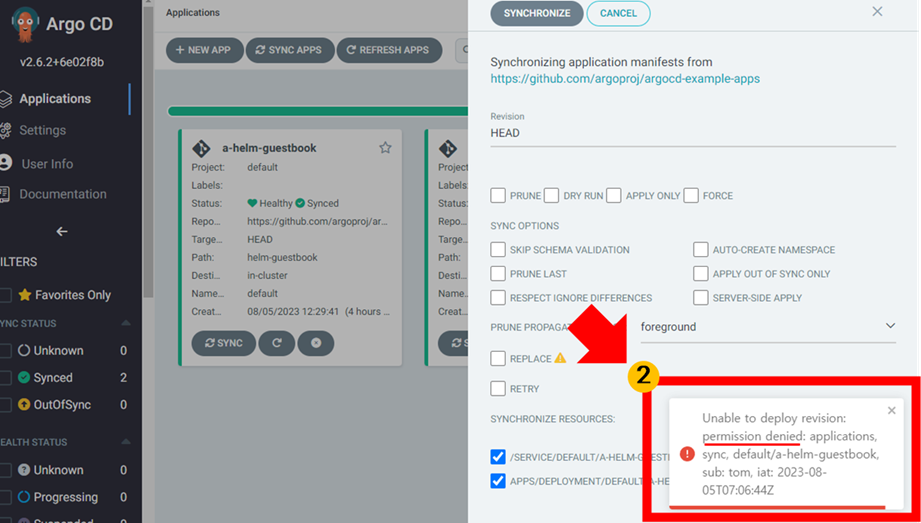Screen dimensions: 921x523
Task: Collapse the Health Status filter group
Action: [x=125, y=442]
